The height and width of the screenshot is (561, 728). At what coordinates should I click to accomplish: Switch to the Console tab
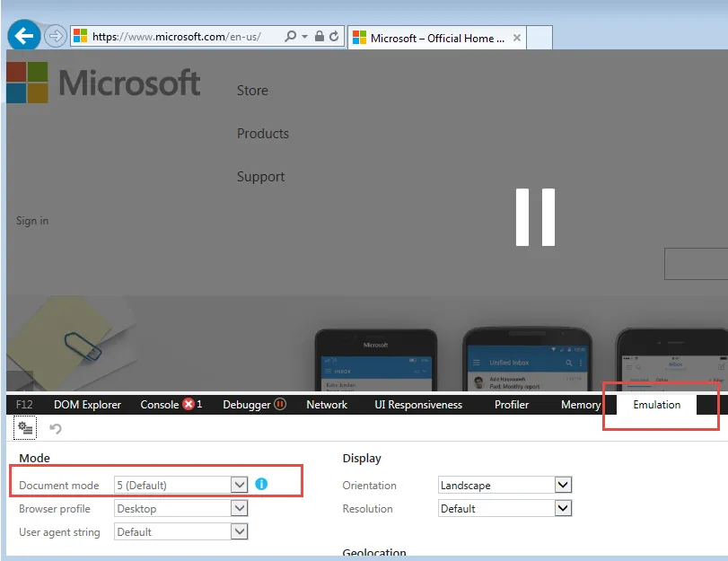click(159, 405)
